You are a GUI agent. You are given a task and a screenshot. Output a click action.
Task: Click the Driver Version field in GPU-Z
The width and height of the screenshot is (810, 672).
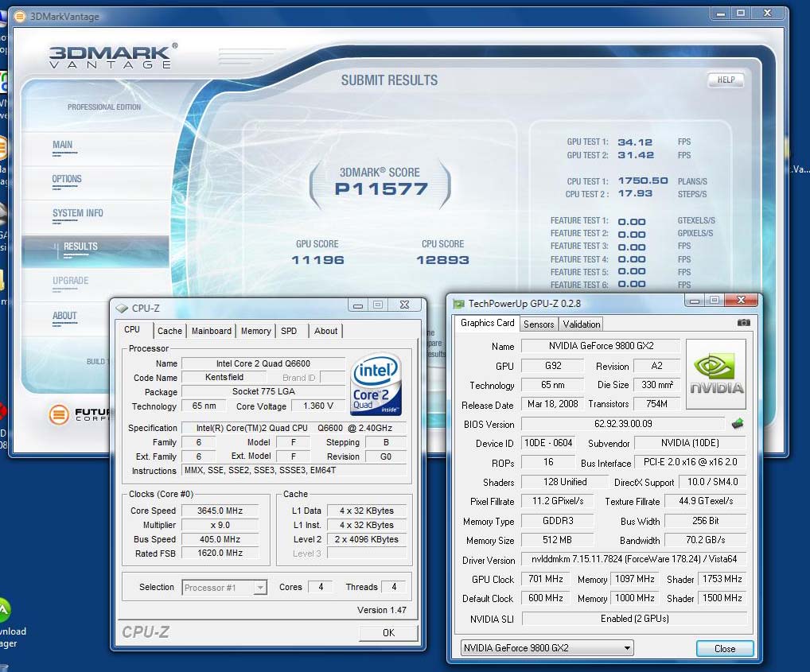(x=634, y=559)
